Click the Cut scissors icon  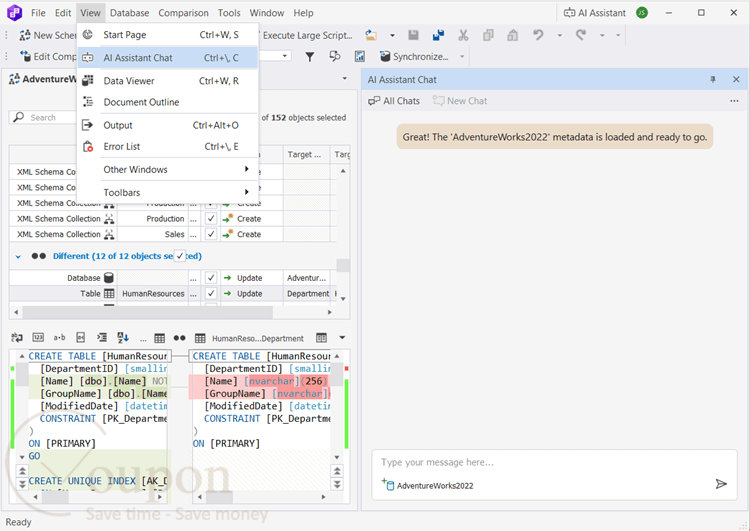tap(463, 35)
